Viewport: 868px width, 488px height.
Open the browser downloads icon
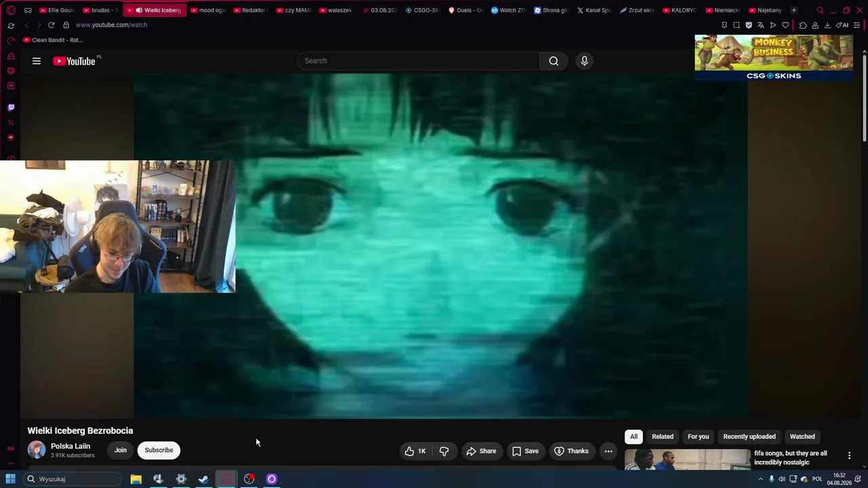point(827,25)
